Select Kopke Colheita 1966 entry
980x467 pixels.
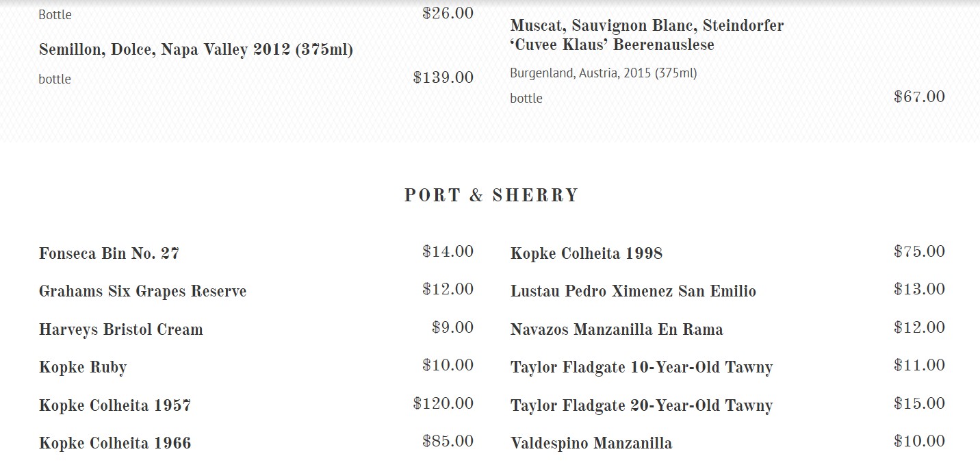pos(115,443)
